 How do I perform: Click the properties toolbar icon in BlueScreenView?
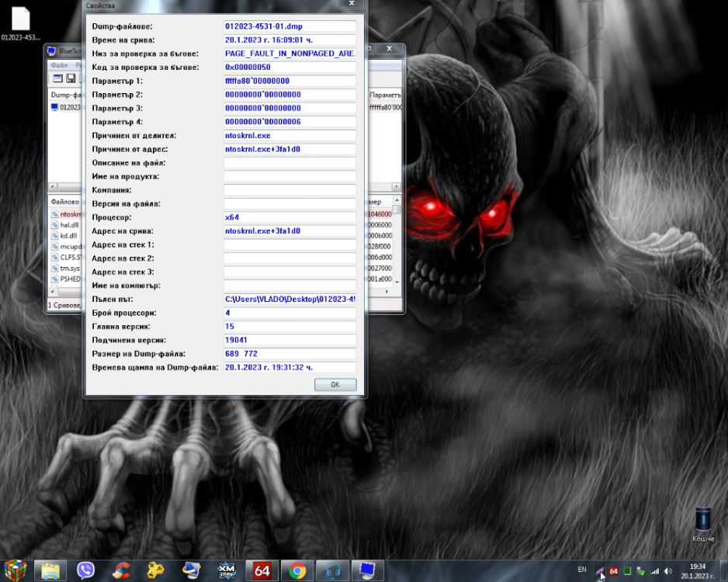[x=57, y=78]
